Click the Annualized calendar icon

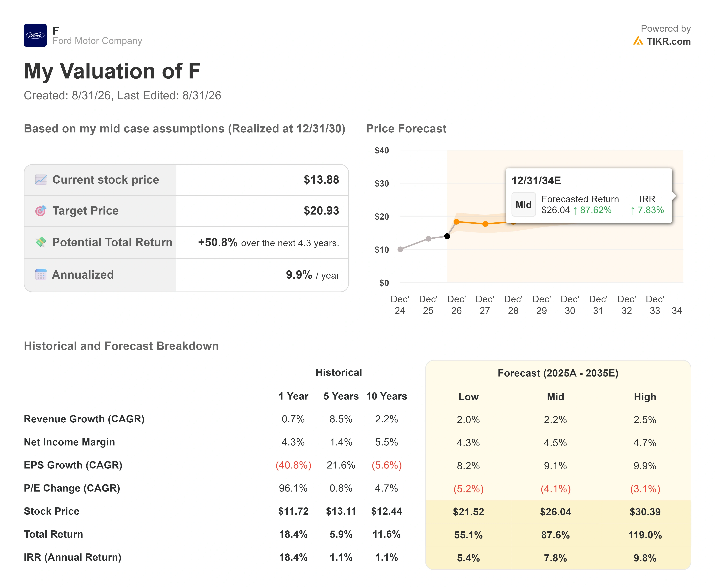[41, 274]
